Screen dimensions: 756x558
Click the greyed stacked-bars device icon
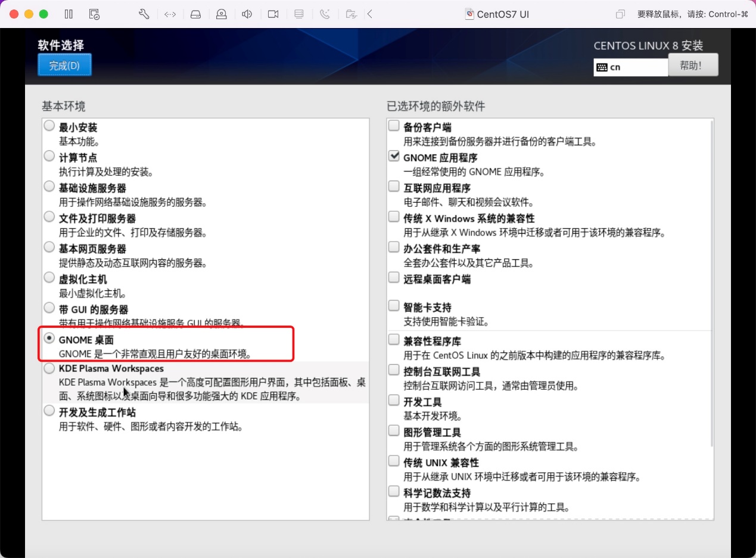click(x=299, y=14)
